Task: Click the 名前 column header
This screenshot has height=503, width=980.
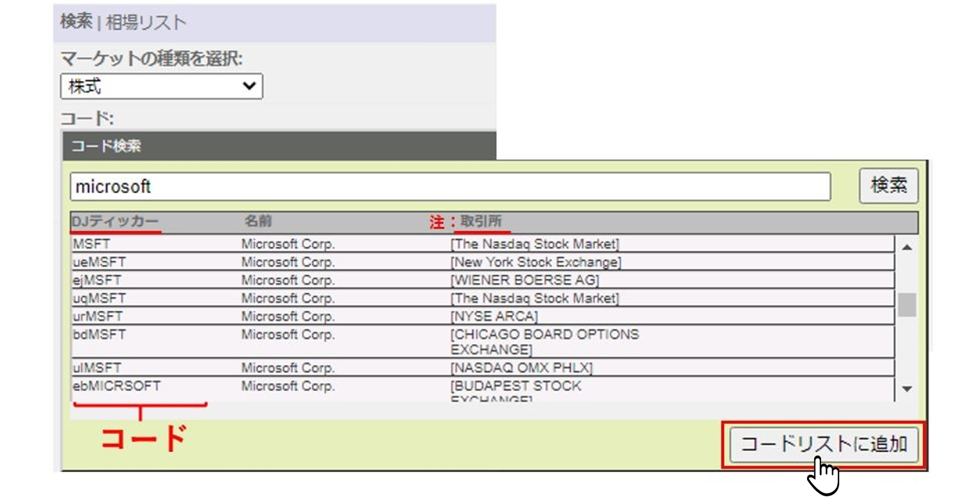Action: click(x=258, y=221)
